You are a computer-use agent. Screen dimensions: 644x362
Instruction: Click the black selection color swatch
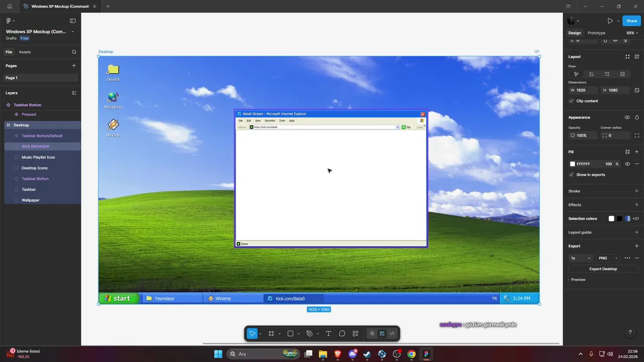coord(619,219)
